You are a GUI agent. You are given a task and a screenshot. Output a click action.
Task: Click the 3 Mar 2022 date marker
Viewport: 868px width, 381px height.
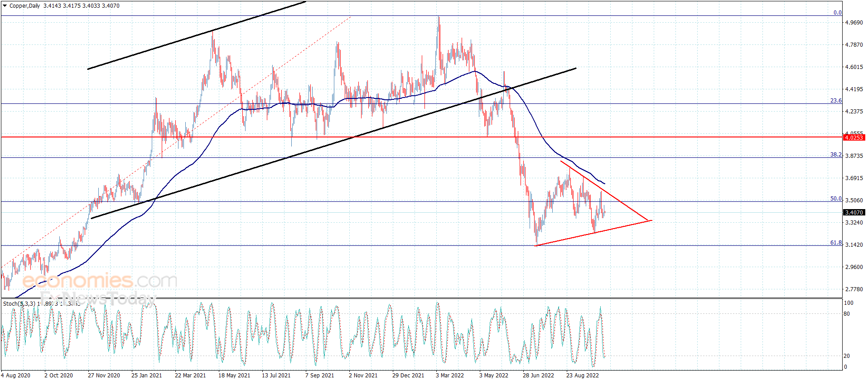coord(449,375)
